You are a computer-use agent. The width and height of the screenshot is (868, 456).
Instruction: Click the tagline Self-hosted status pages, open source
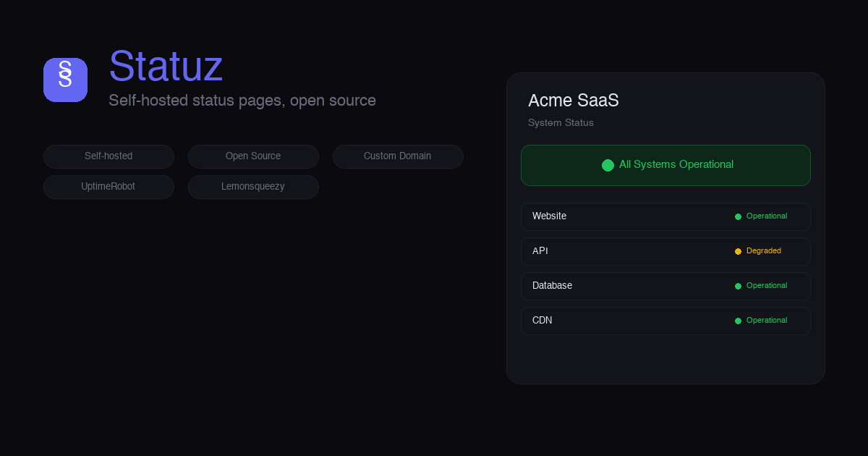[242, 101]
